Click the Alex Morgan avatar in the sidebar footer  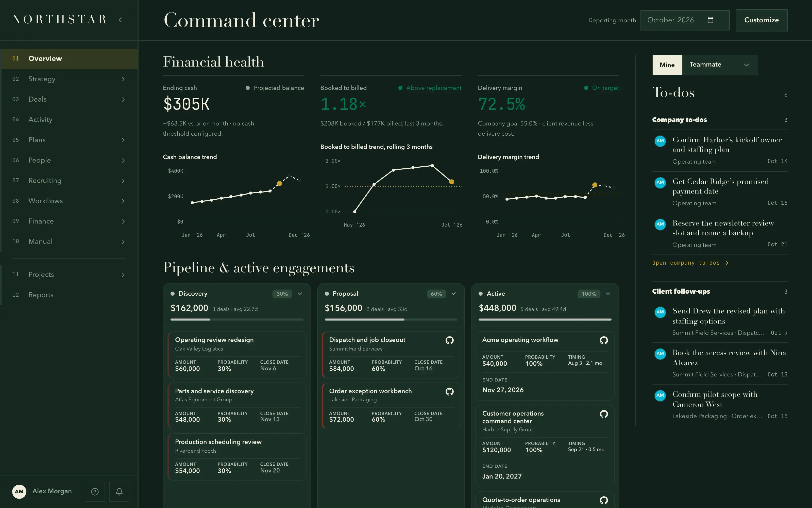19,491
